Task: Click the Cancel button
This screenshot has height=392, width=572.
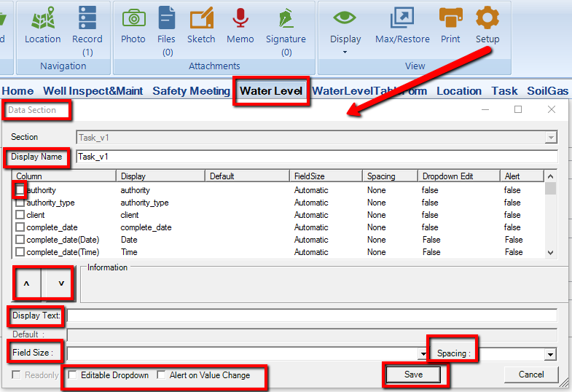Action: tap(531, 375)
